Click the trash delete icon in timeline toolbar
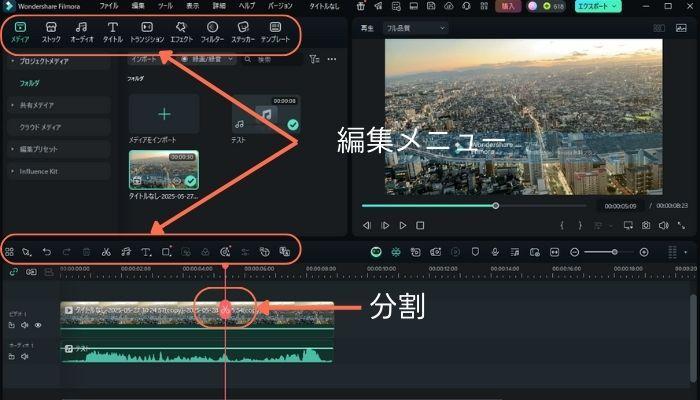This screenshot has width=700, height=400. click(x=86, y=252)
